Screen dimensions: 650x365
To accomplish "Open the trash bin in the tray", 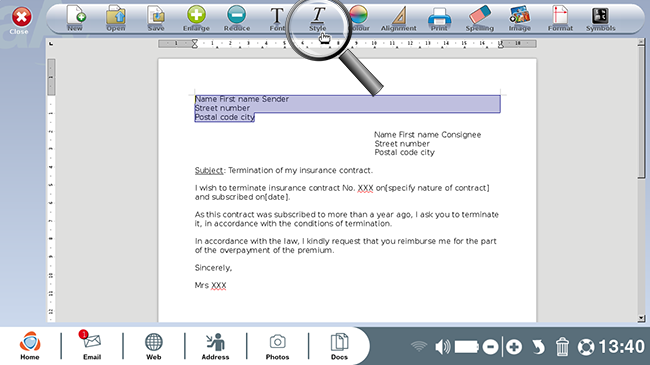I will click(562, 347).
